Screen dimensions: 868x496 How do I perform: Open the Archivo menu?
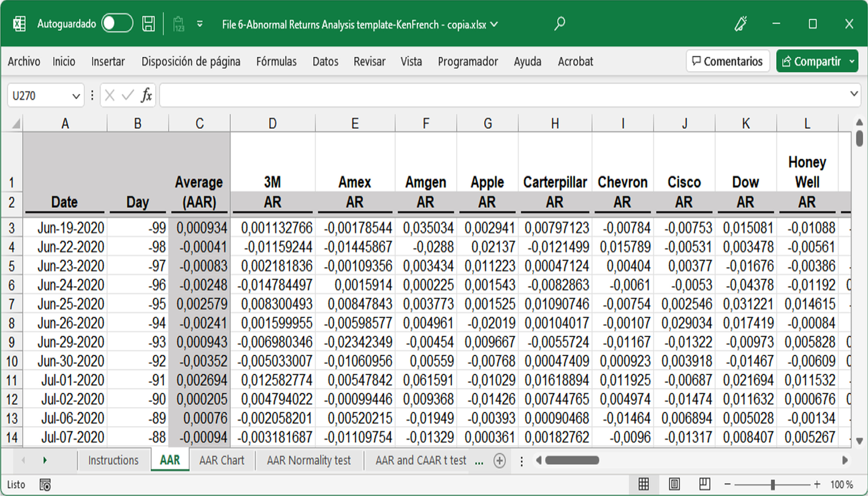point(24,61)
